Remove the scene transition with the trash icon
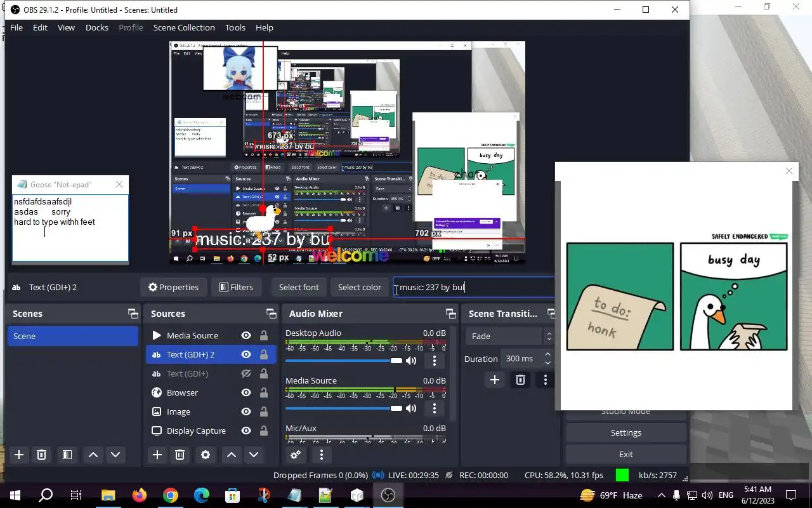The width and height of the screenshot is (812, 508). click(x=520, y=380)
